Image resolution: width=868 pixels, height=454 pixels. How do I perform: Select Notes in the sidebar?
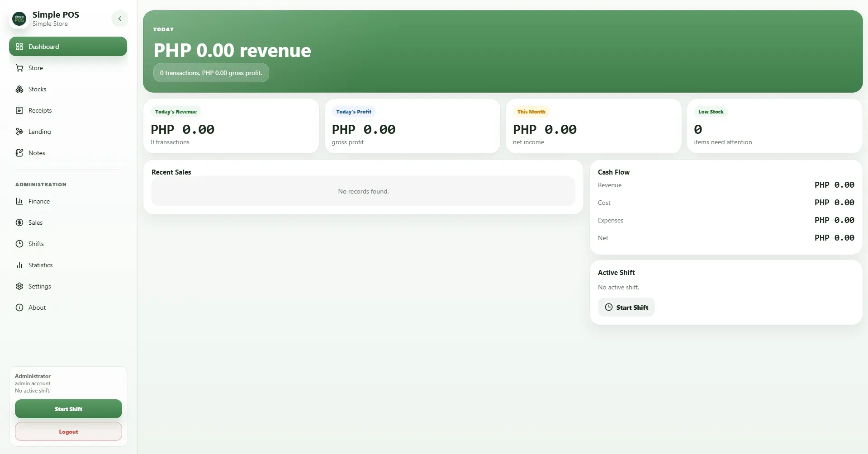[x=68, y=153]
